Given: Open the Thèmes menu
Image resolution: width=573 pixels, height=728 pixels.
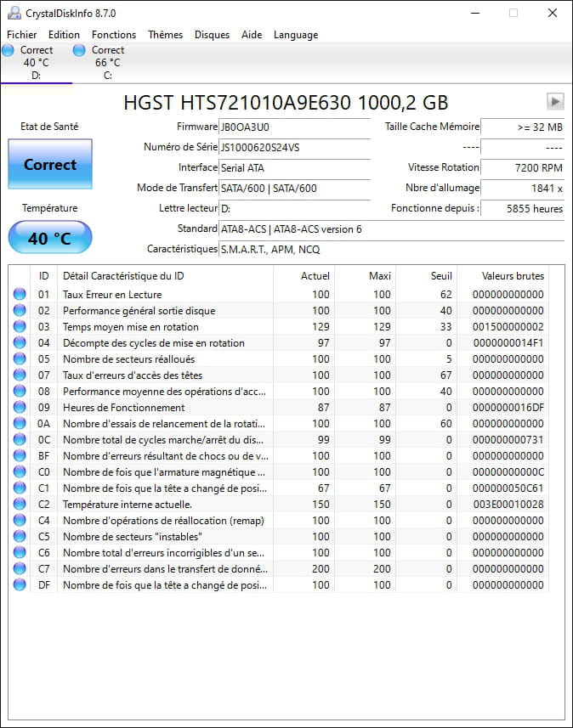Looking at the screenshot, I should coord(165,35).
